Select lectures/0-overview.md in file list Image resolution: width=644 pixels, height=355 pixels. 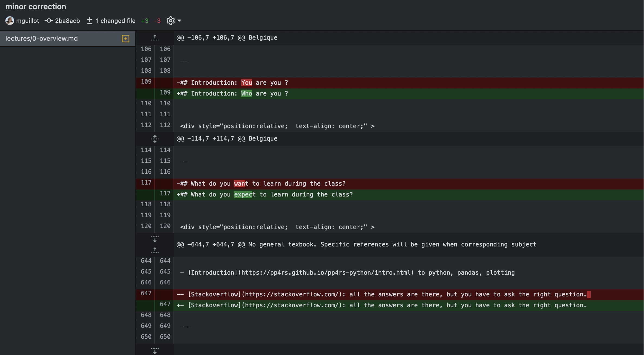coord(42,39)
